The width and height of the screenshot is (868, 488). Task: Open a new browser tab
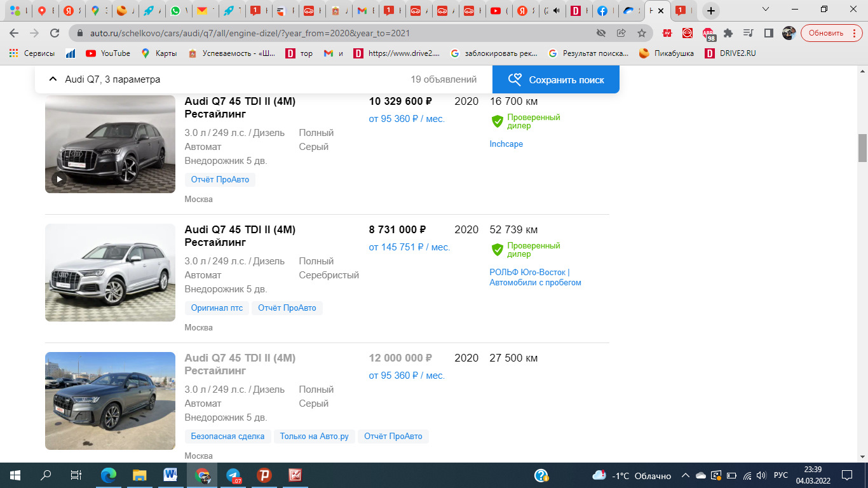pyautogui.click(x=711, y=11)
